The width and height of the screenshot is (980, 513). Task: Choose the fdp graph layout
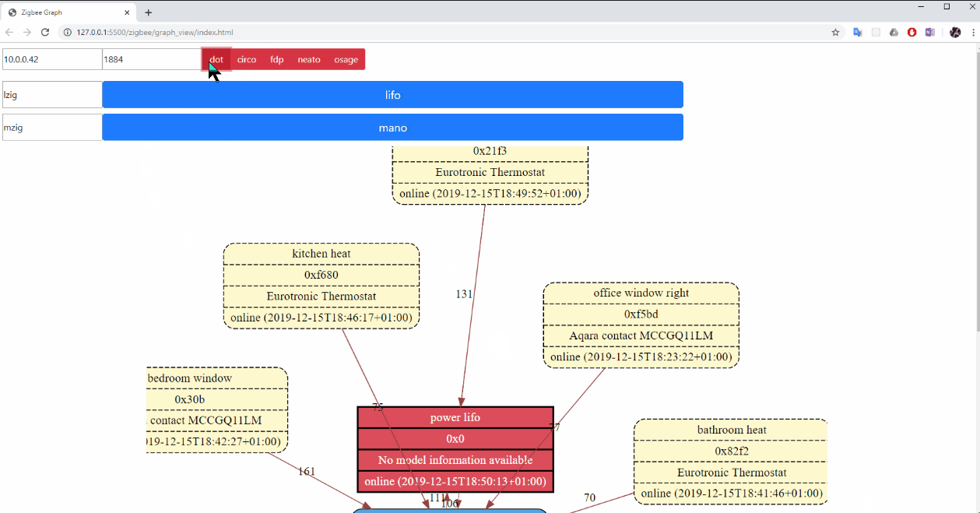point(277,59)
